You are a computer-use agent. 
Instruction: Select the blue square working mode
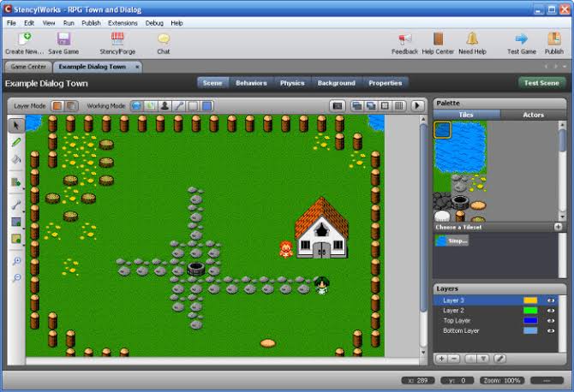pyautogui.click(x=206, y=106)
